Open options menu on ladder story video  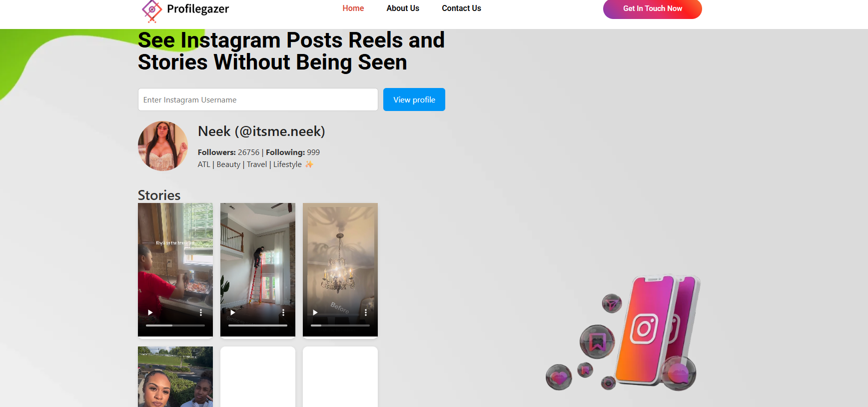pos(283,312)
